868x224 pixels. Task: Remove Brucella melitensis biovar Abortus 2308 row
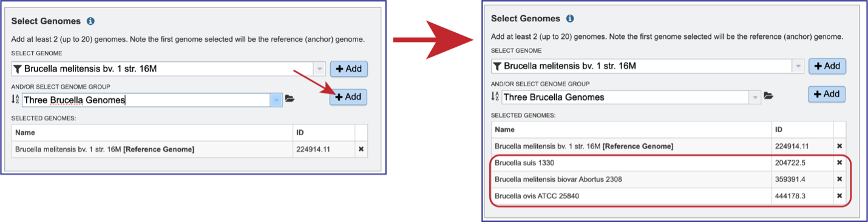pyautogui.click(x=839, y=179)
